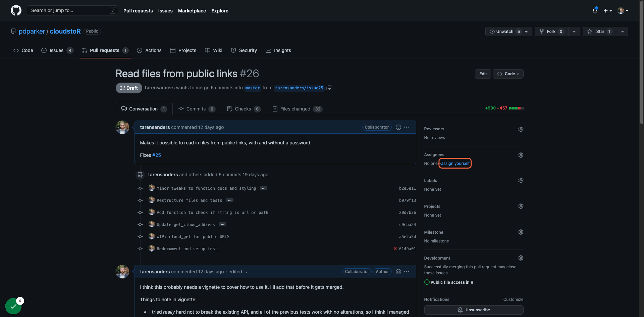Open the Code dropdown button
This screenshot has width=644, height=317.
(508, 74)
